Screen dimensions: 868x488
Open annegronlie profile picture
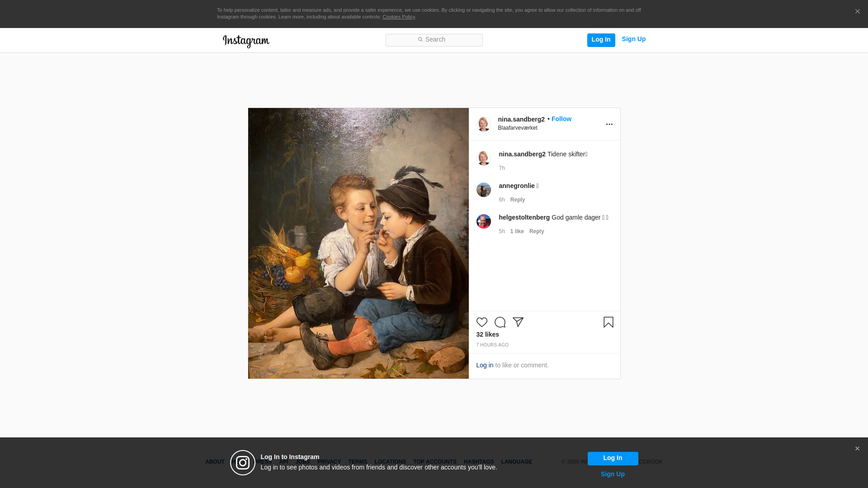click(x=484, y=190)
